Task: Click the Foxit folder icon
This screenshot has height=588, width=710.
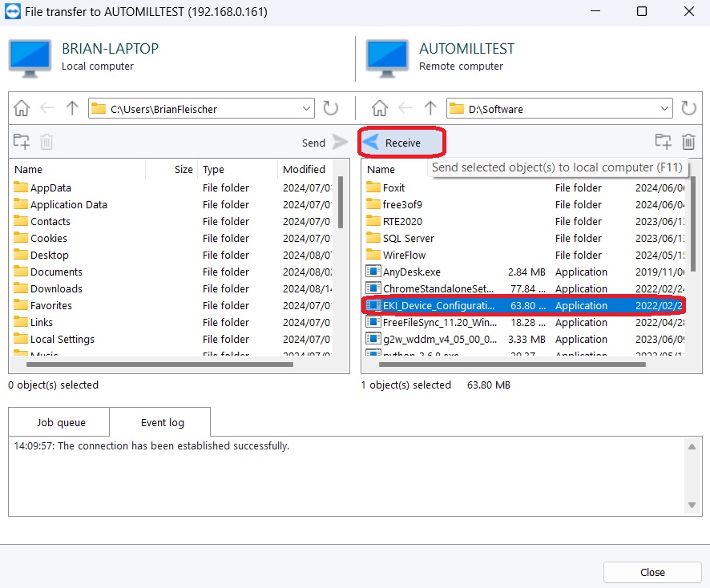Action: [x=373, y=187]
